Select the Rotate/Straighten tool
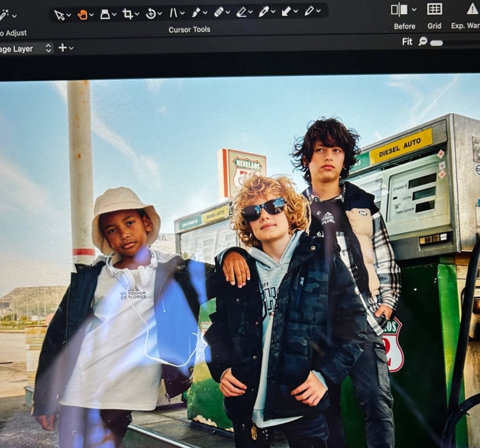480x448 pixels. 151,14
